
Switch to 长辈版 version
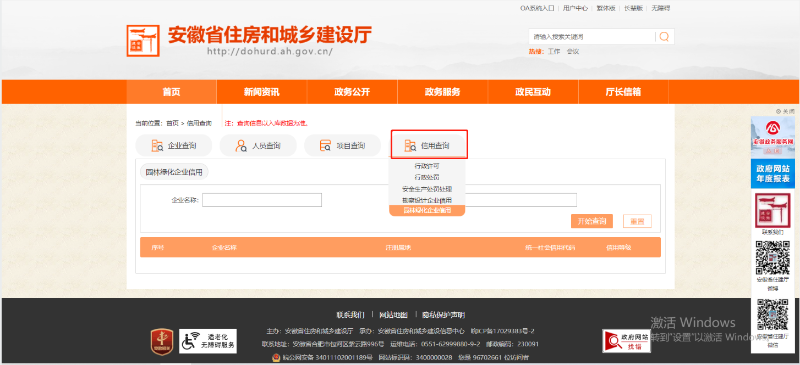pos(634,8)
